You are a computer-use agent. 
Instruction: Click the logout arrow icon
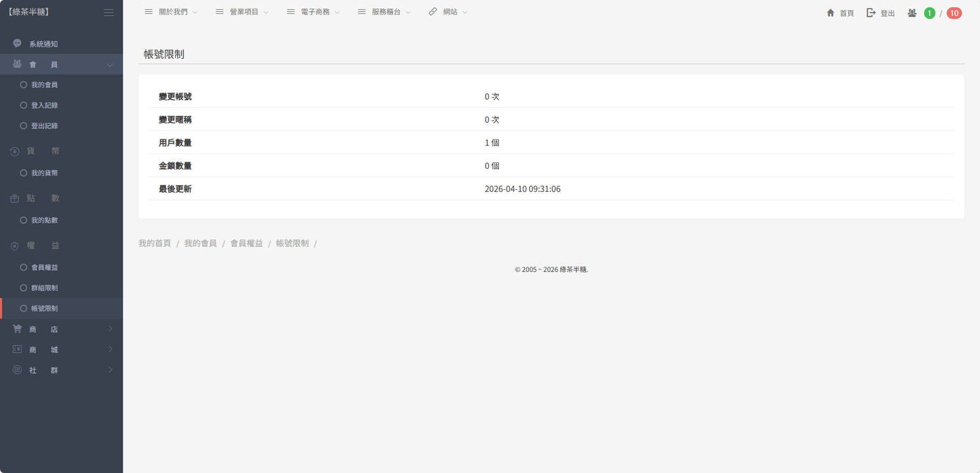pos(871,12)
